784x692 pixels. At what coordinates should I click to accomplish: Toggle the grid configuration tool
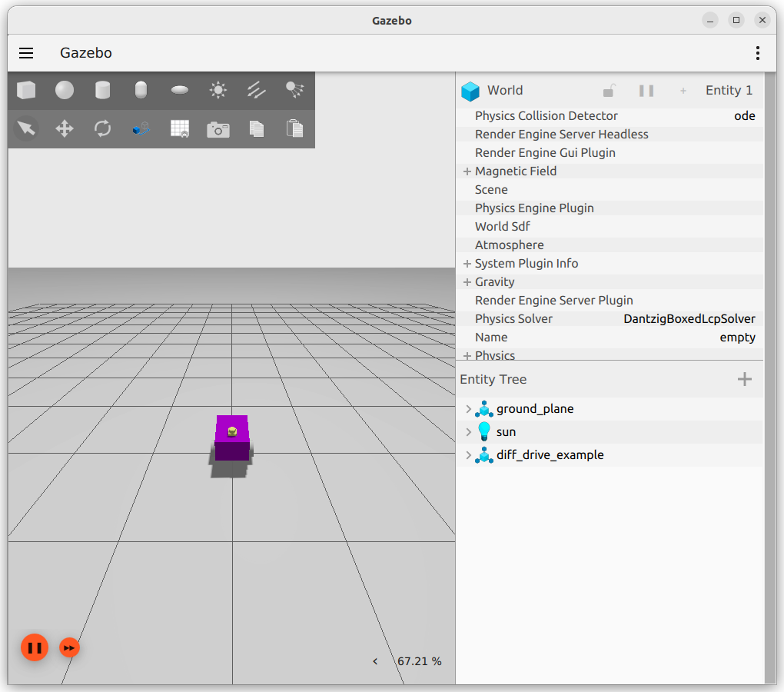tap(180, 128)
